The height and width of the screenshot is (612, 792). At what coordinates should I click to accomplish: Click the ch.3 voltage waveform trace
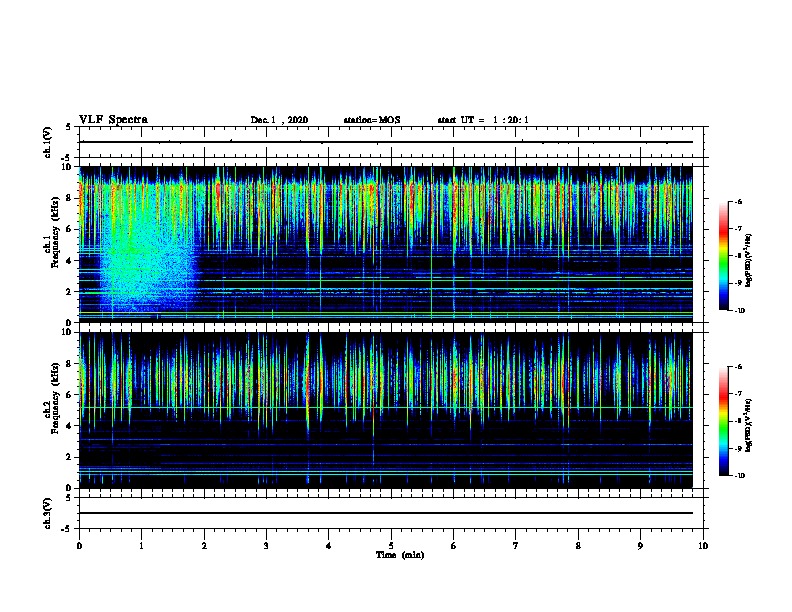click(x=386, y=513)
